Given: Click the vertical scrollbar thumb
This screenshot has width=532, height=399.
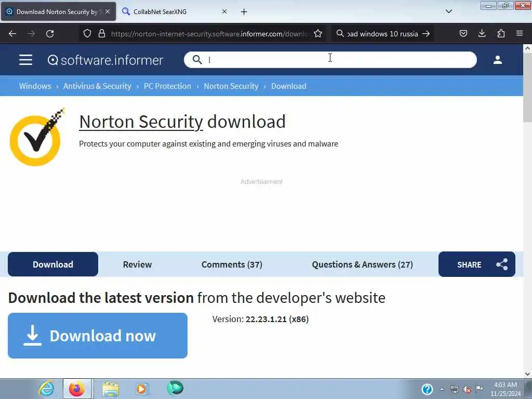Looking at the screenshot, I should pos(527,88).
